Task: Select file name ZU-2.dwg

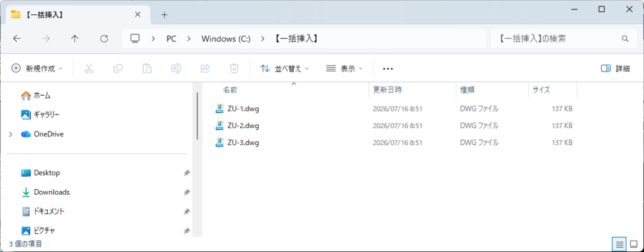Action: pos(243,126)
